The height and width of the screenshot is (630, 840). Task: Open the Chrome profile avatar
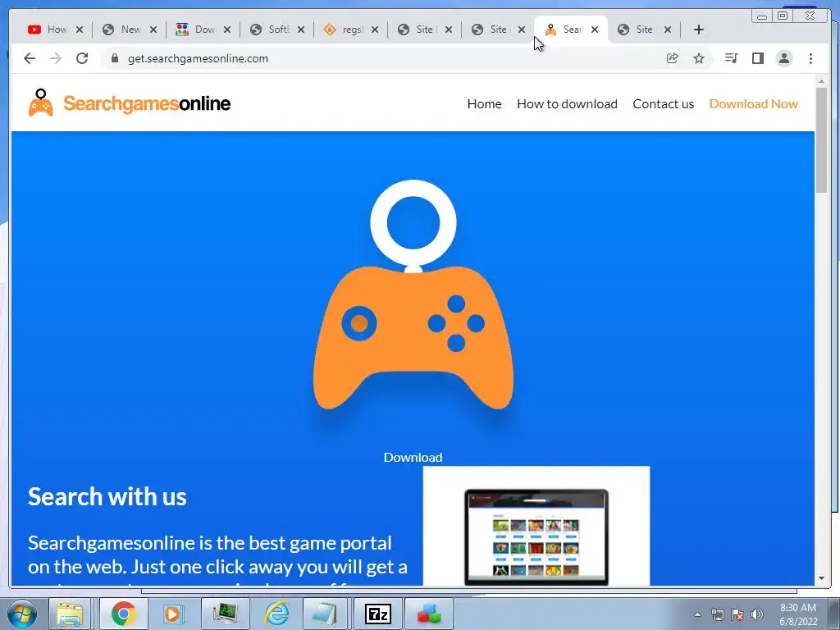[x=783, y=58]
